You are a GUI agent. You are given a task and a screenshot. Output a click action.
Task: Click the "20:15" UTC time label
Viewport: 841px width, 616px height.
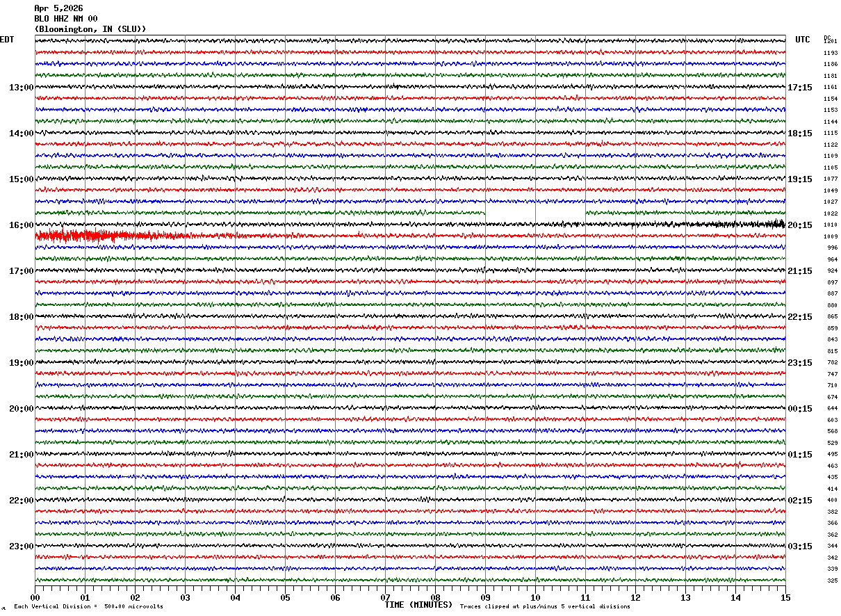tap(800, 225)
